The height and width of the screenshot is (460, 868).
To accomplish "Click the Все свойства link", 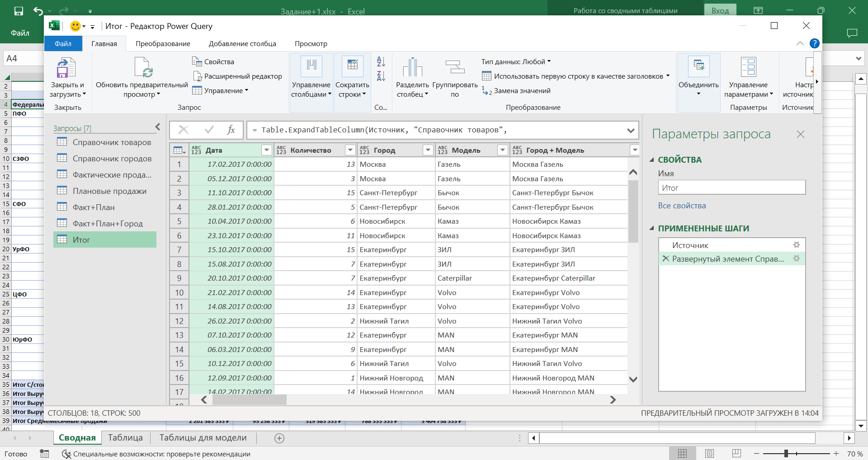I will (681, 206).
